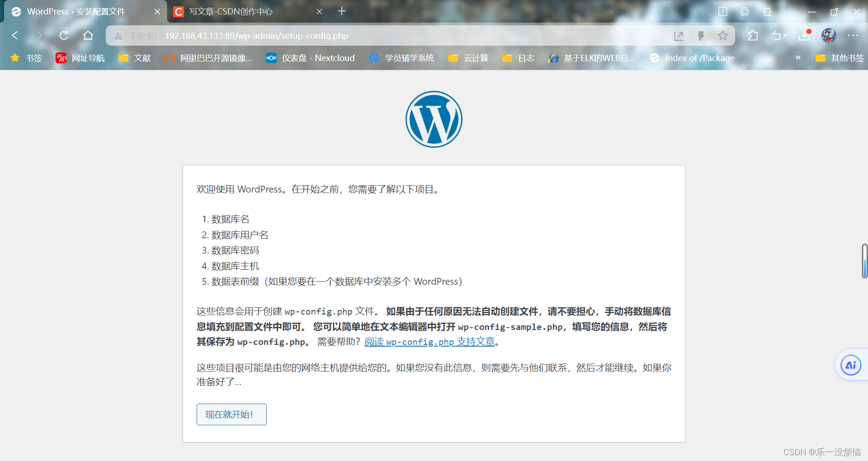Click the browser profile avatar
This screenshot has width=868, height=461.
pos(828,37)
